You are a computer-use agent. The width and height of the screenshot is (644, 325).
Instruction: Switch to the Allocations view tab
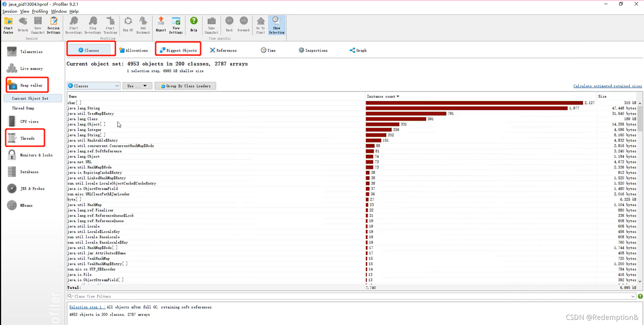click(x=133, y=51)
